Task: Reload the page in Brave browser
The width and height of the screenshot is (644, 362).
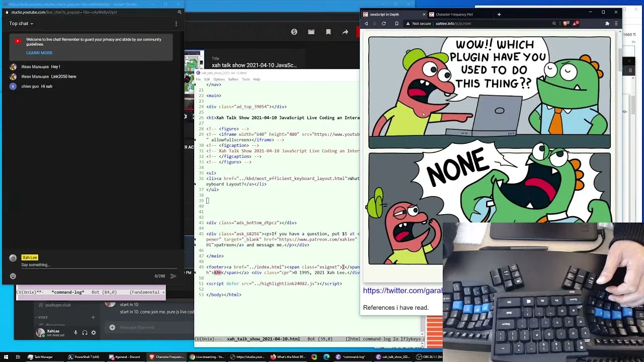Action: (384, 24)
